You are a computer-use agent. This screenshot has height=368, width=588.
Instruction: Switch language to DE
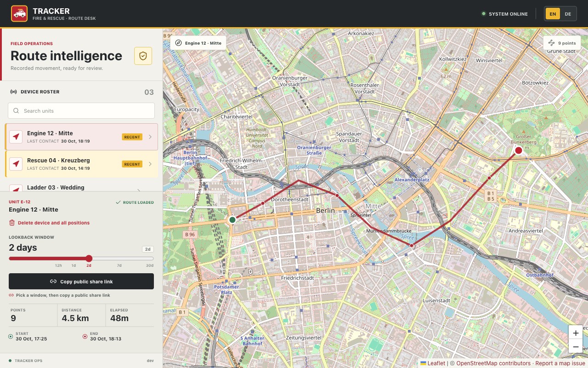pos(568,14)
